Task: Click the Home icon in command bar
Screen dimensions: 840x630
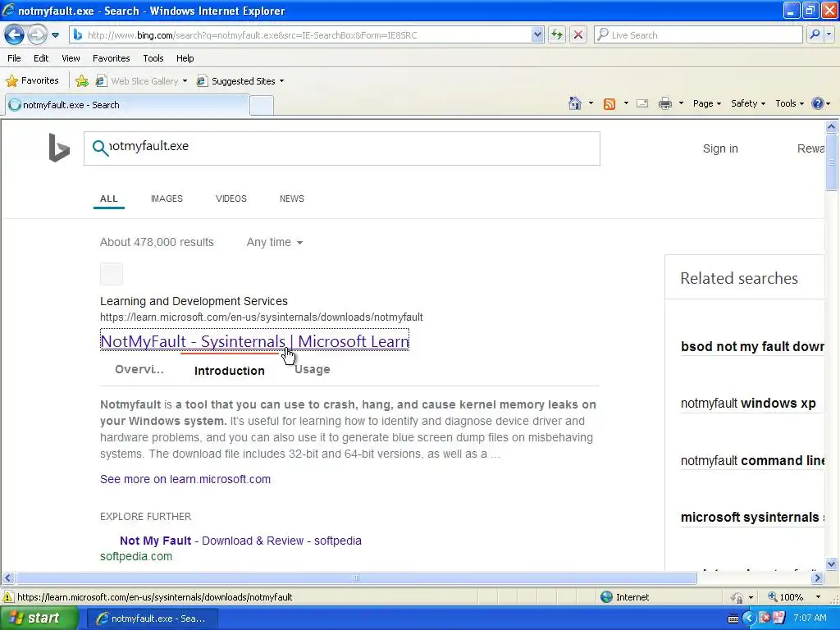Action: click(575, 103)
